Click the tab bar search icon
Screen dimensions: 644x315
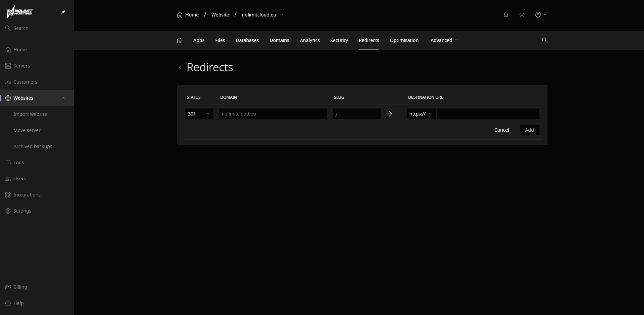(x=545, y=40)
